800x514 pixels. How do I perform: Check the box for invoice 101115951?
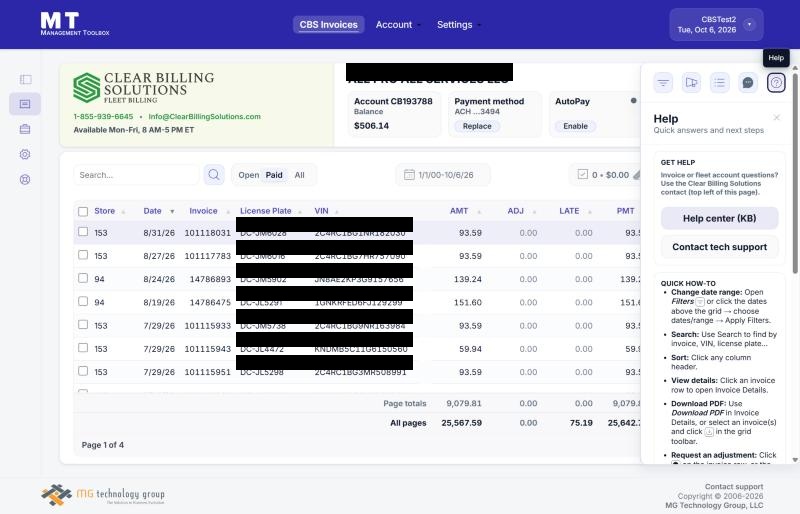pyautogui.click(x=83, y=371)
